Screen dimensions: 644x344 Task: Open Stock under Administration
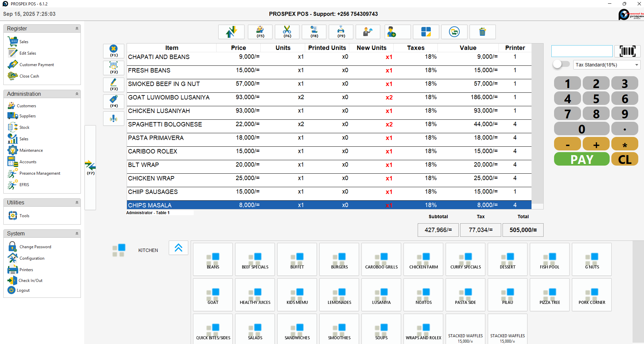(24, 127)
